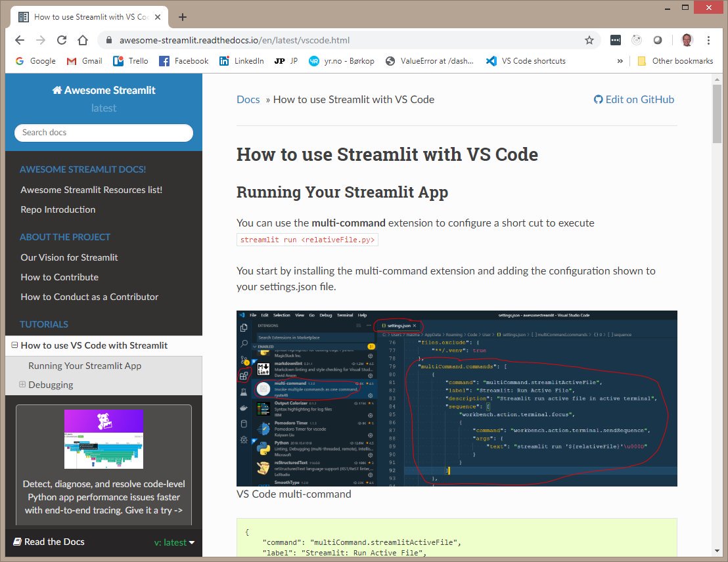
Task: Open the Facebook bookmark
Action: [x=184, y=61]
